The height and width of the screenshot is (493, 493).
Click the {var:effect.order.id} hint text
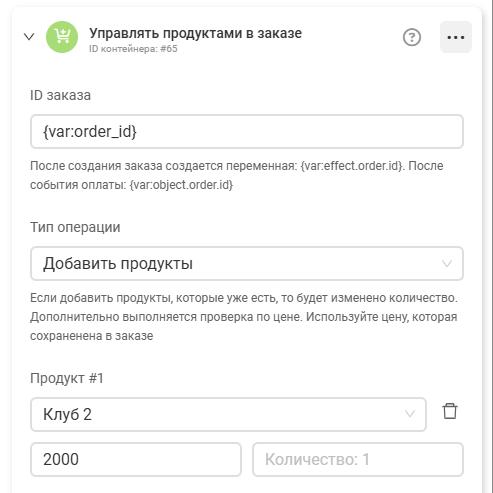coord(352,166)
